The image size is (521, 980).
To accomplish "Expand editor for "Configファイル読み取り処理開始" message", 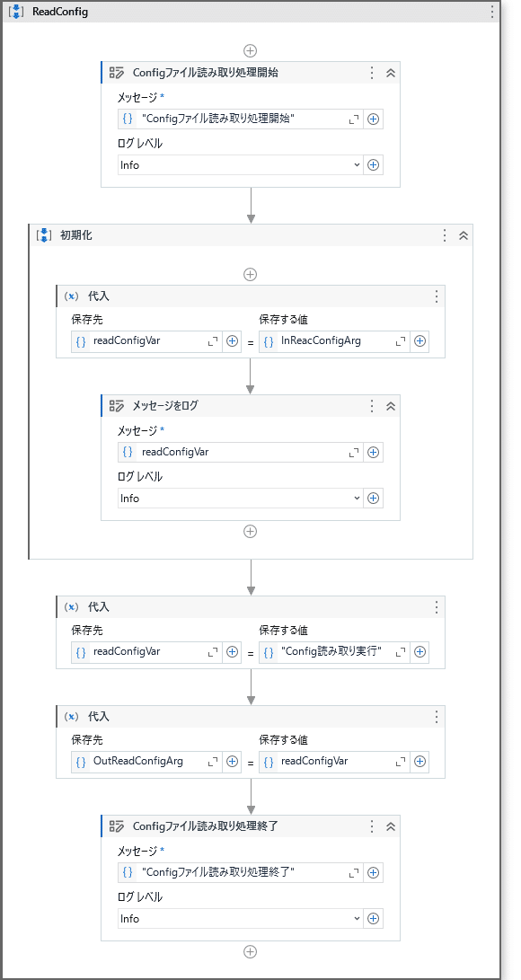I will [x=354, y=119].
